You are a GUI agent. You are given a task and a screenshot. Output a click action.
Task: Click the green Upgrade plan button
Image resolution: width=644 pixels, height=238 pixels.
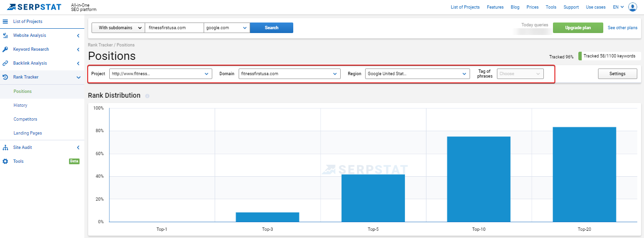(578, 28)
